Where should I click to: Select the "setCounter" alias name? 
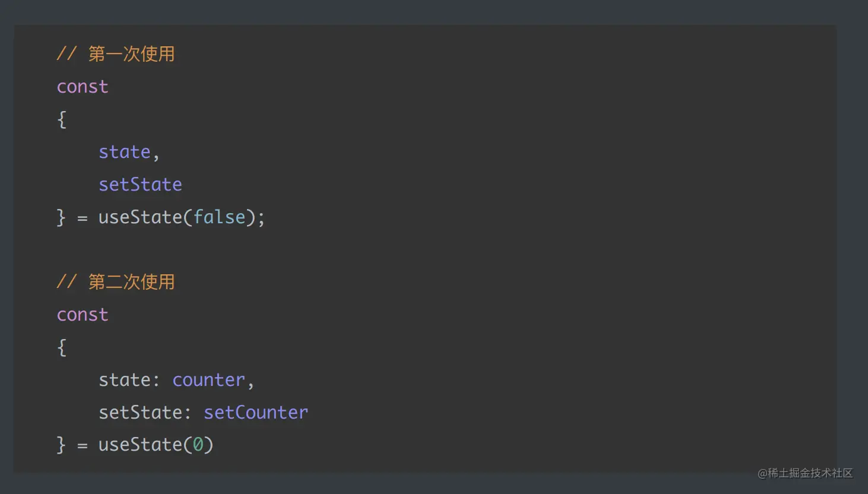(x=256, y=413)
